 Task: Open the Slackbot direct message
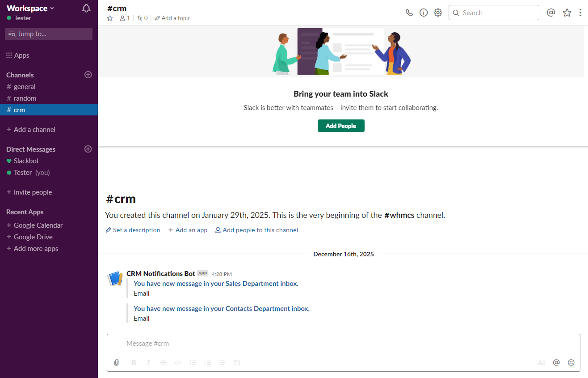[x=26, y=161]
